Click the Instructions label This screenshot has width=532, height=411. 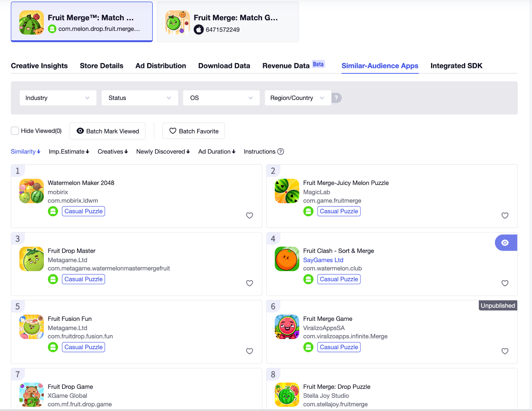click(x=259, y=152)
